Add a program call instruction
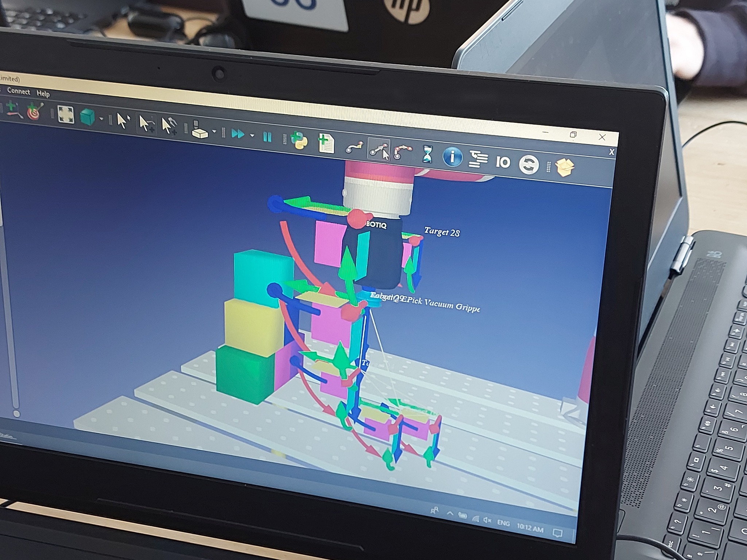The width and height of the screenshot is (747, 560). [478, 160]
